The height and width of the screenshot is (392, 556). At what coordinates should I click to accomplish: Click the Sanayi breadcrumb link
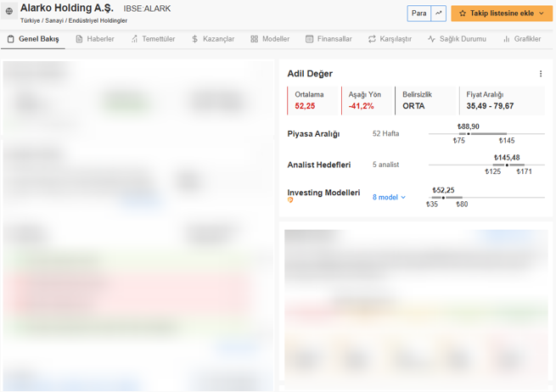click(54, 20)
